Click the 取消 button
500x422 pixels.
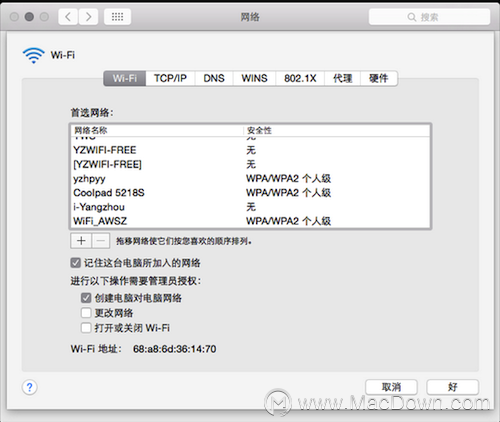(x=391, y=387)
